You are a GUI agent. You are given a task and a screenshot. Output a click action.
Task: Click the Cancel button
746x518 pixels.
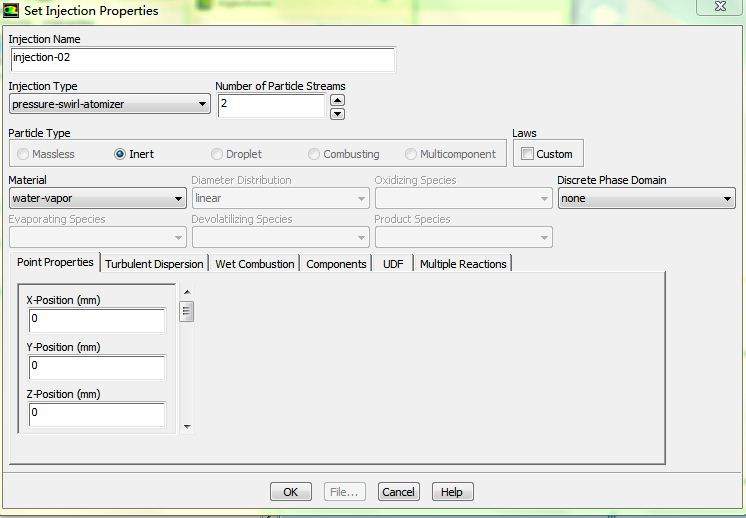[x=398, y=492]
